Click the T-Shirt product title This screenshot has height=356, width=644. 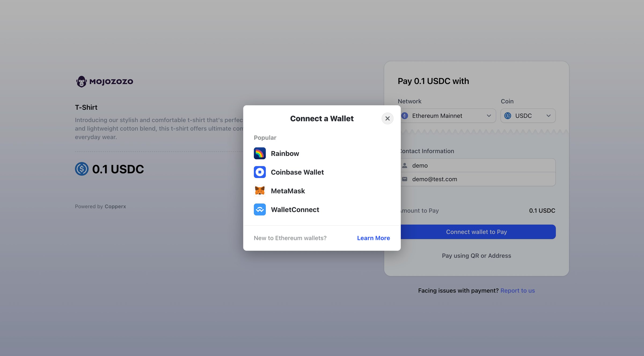(x=86, y=107)
